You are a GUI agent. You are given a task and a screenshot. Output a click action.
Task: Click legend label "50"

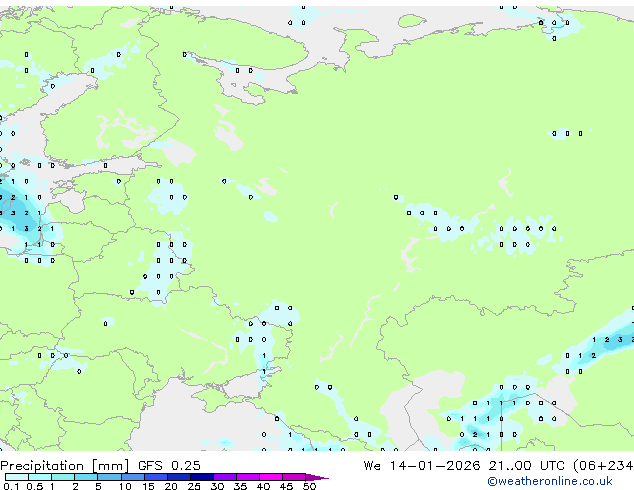click(309, 486)
